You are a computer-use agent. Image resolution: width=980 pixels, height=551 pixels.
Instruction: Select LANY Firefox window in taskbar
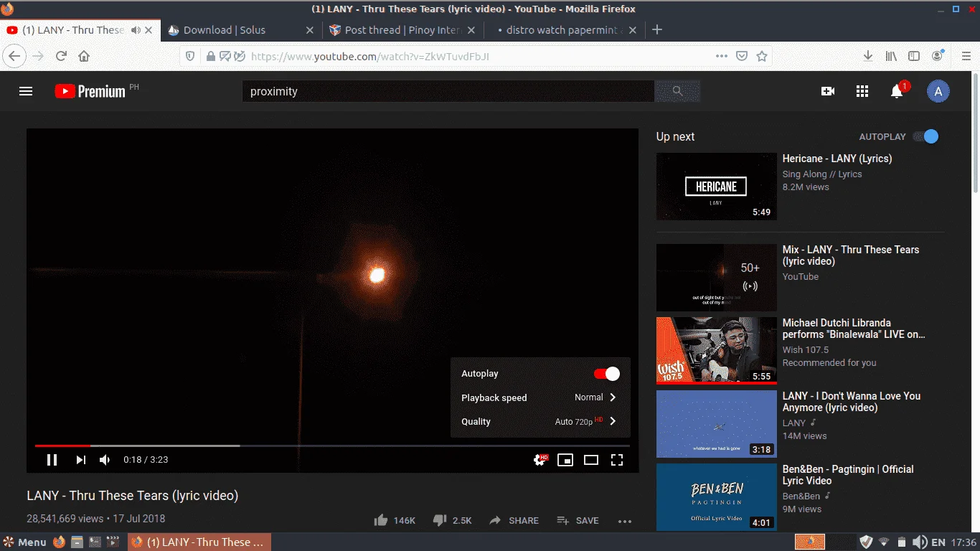(x=199, y=542)
